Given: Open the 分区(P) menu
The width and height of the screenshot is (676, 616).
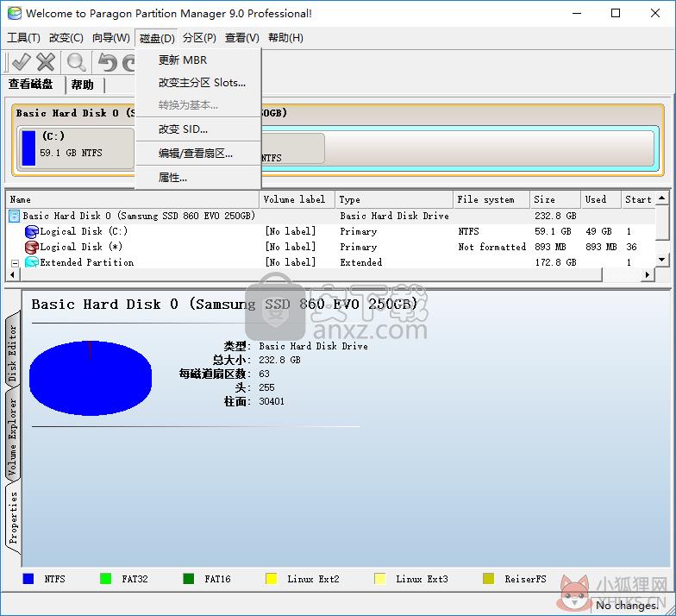Looking at the screenshot, I should click(x=199, y=38).
